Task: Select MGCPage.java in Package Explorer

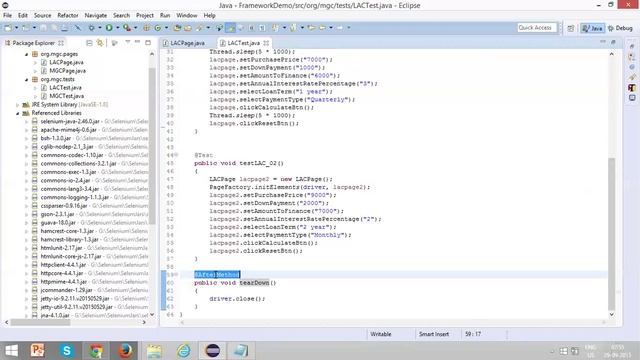Action: (x=67, y=71)
